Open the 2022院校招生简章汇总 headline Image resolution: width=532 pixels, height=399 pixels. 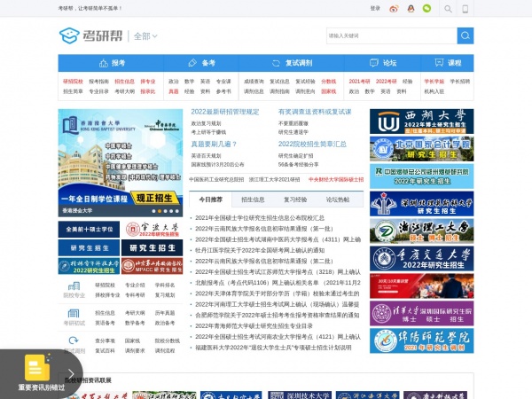tap(312, 145)
